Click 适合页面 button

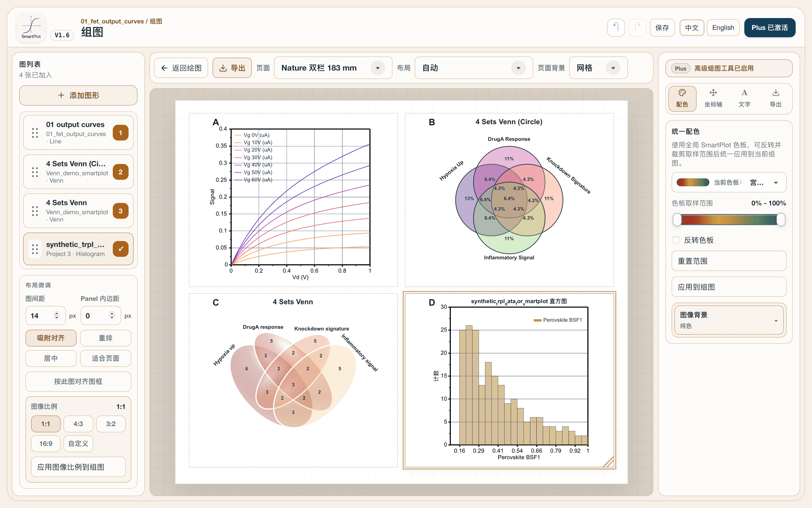click(106, 358)
